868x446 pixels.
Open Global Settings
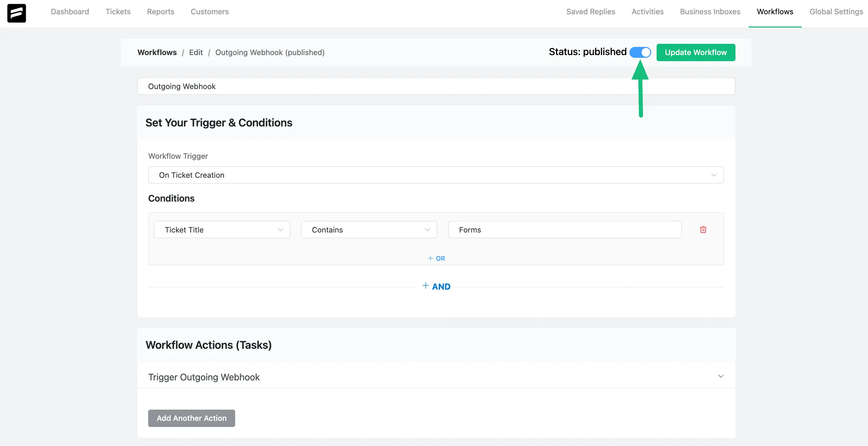pos(836,12)
